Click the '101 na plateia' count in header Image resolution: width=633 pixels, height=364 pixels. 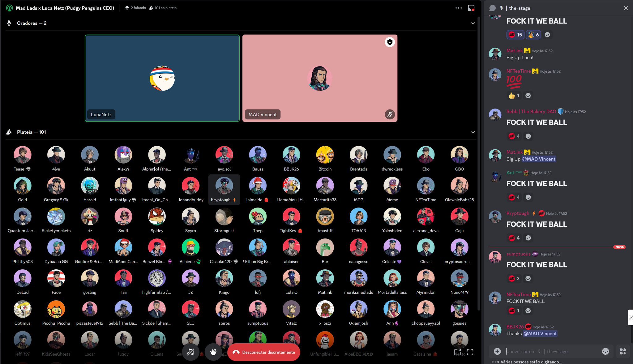click(163, 8)
